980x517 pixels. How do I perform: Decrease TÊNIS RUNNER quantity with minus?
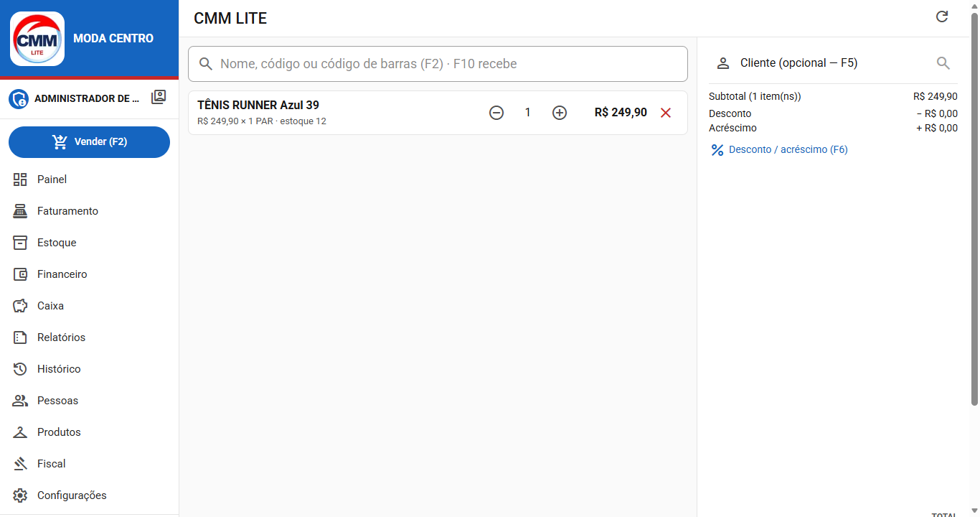(496, 113)
